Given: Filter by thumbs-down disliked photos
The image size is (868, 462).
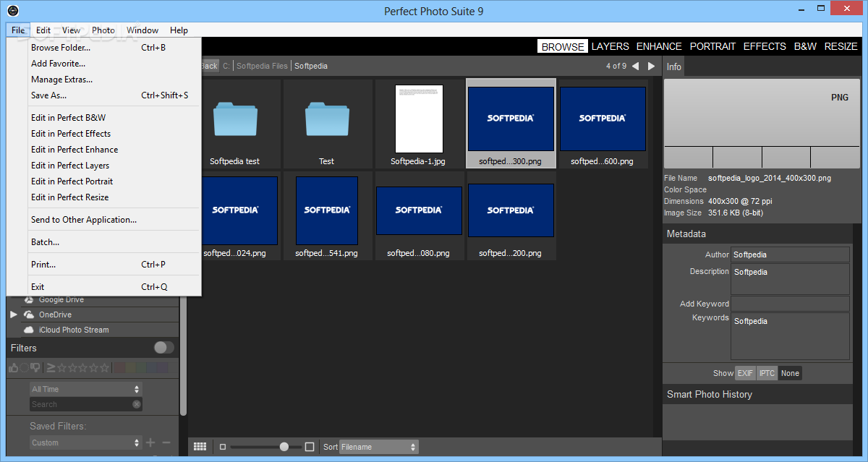Looking at the screenshot, I should [x=35, y=367].
